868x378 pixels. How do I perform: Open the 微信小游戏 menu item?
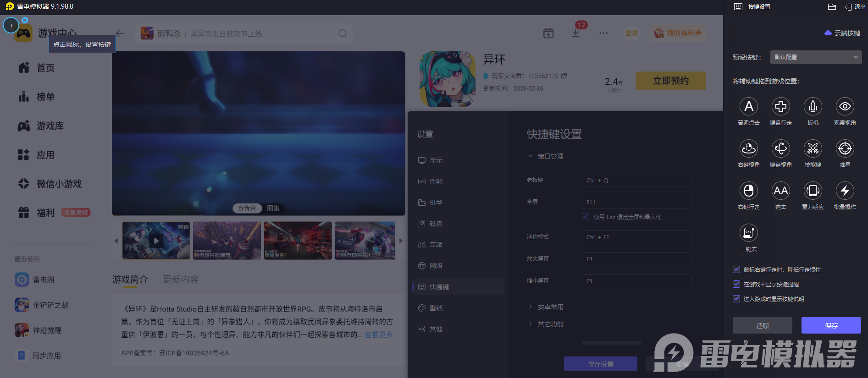pos(50,184)
